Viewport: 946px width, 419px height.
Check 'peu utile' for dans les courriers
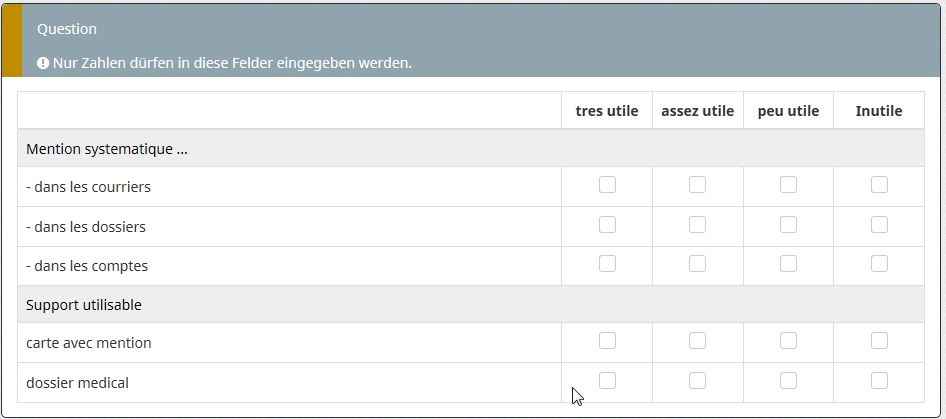(x=788, y=185)
